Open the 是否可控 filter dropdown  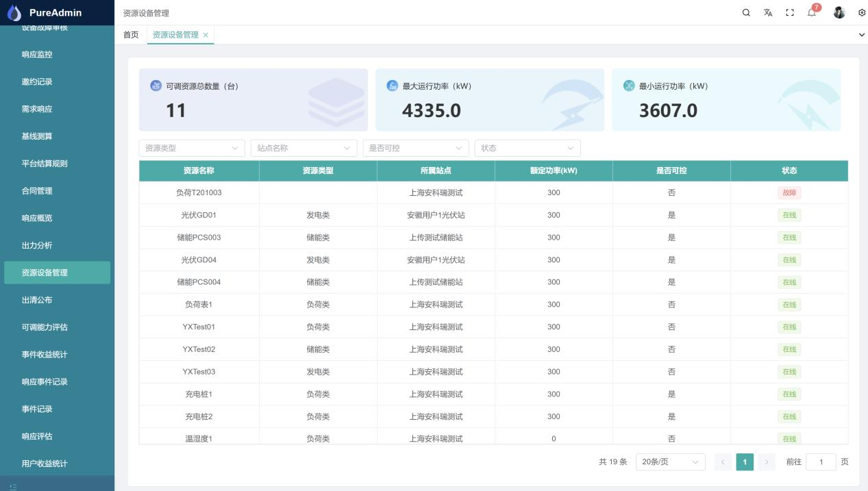[414, 147]
